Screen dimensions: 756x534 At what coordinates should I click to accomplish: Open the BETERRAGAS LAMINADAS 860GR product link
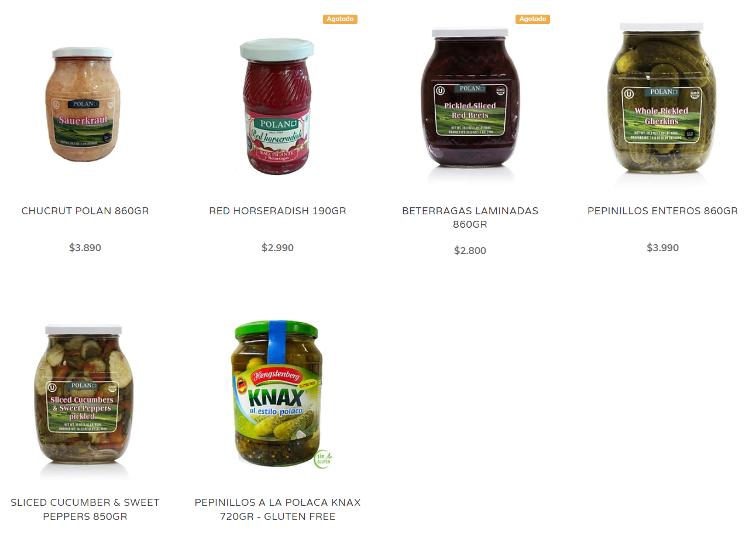(470, 217)
